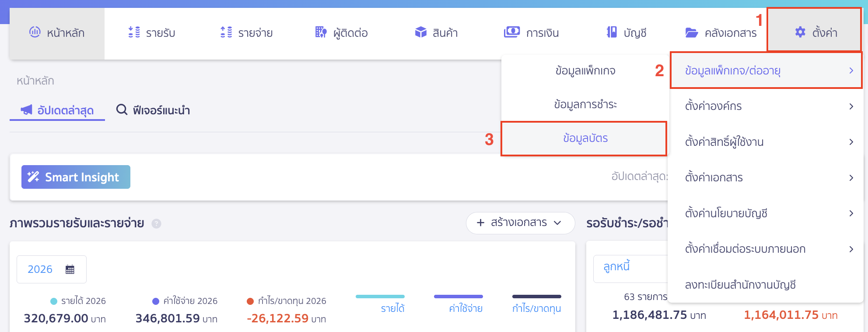Select ลงทะเบียนสำนักงานบัญชี menu entry
Image resolution: width=868 pixels, height=332 pixels.
coord(766,285)
